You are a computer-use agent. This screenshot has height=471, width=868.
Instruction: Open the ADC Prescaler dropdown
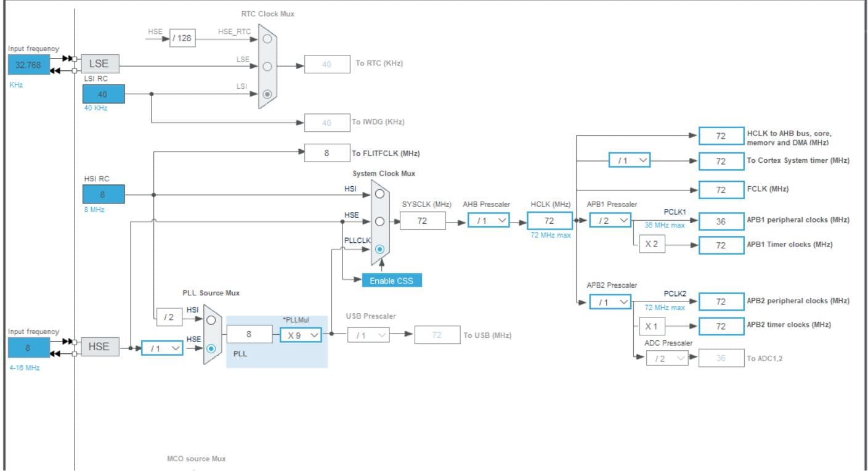[x=667, y=358]
